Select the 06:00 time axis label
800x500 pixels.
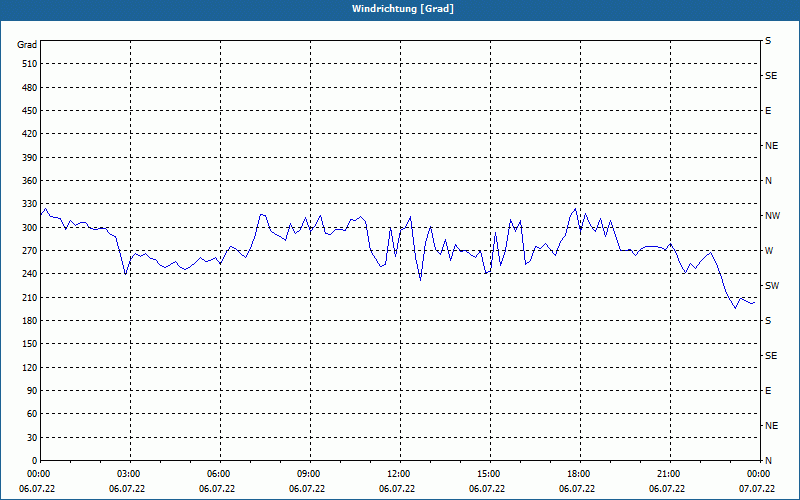click(x=218, y=473)
